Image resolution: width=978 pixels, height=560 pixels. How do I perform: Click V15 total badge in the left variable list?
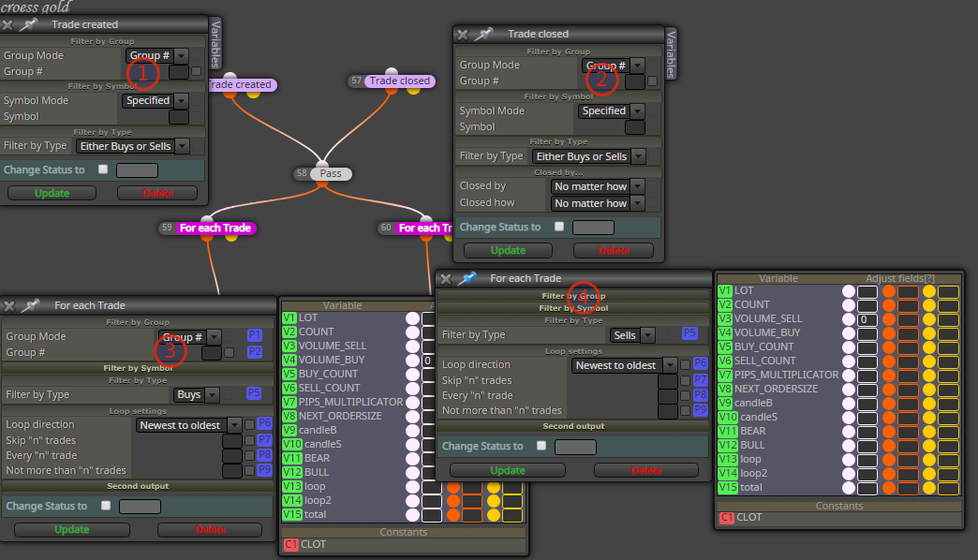point(292,514)
